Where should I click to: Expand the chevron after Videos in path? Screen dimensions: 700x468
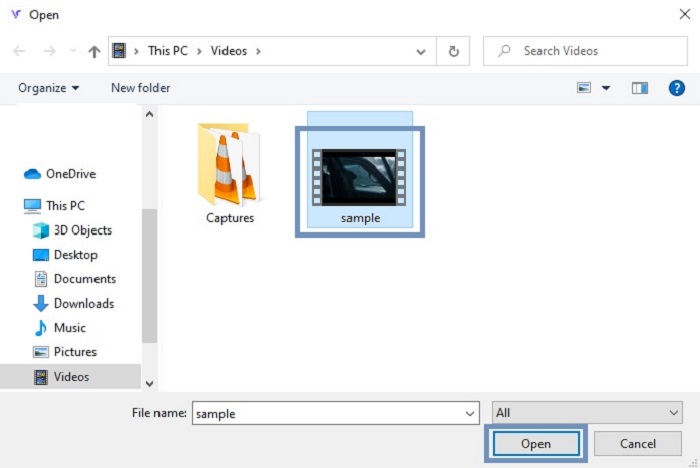pyautogui.click(x=258, y=51)
